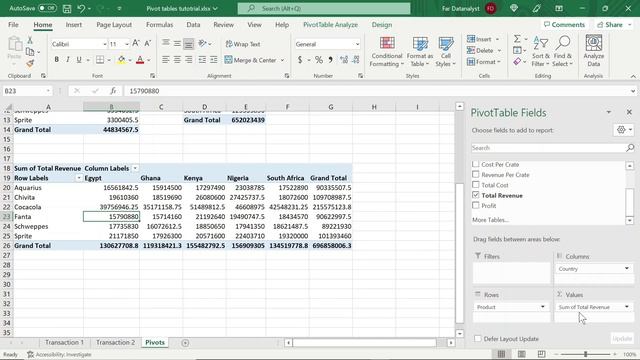Screen dimensions: 640x360
Task: Toggle Italic formatting
Action: click(x=68, y=60)
